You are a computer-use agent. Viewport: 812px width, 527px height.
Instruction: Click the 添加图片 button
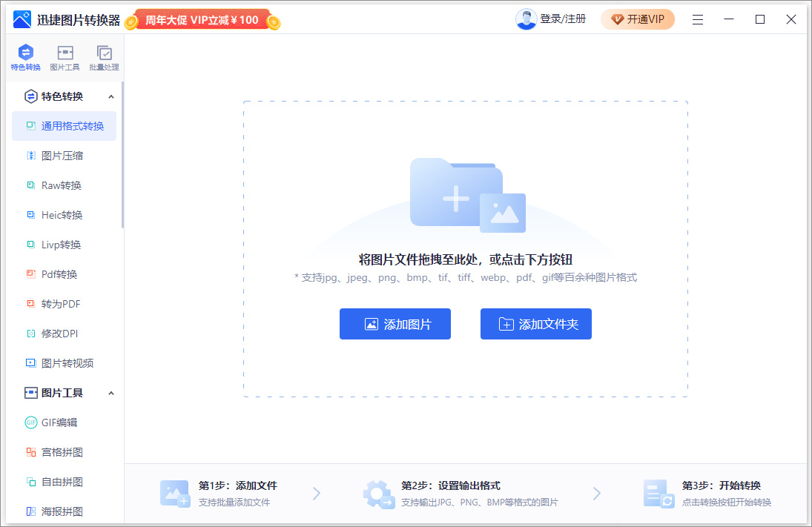click(395, 323)
